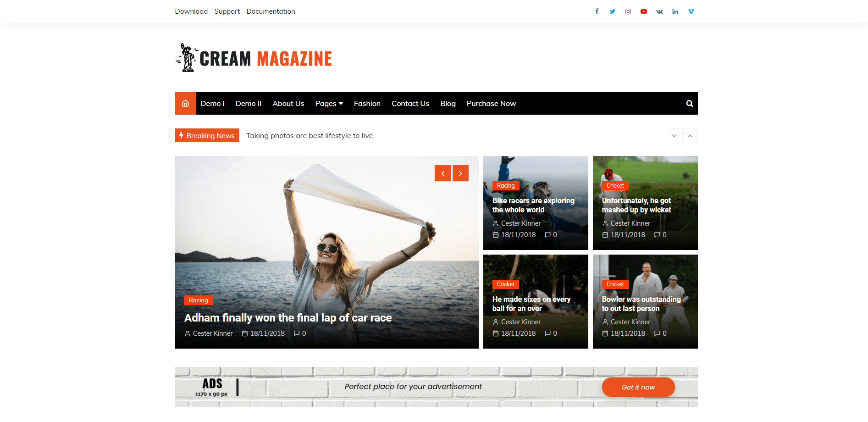Open the LinkedIn social link
868x422 pixels.
pos(675,11)
